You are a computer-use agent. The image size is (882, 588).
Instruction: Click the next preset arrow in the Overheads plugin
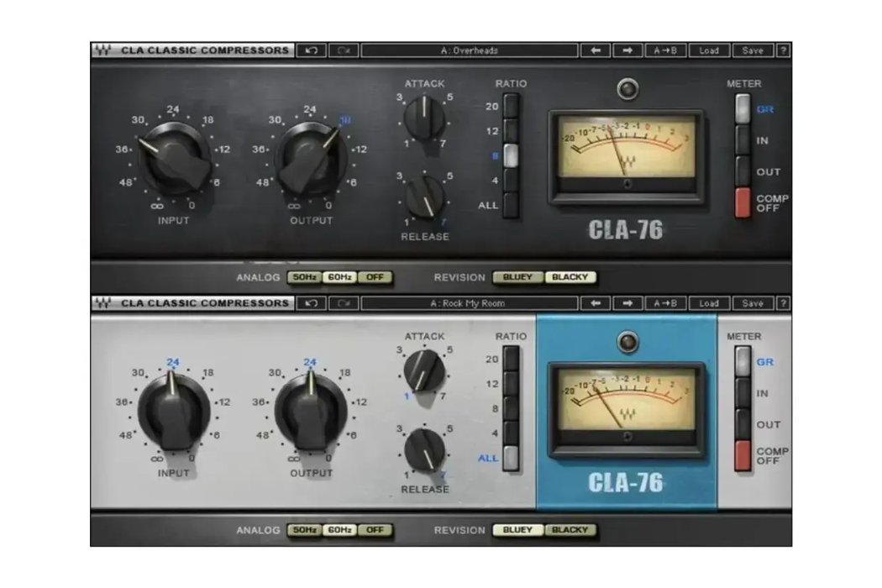pyautogui.click(x=627, y=50)
